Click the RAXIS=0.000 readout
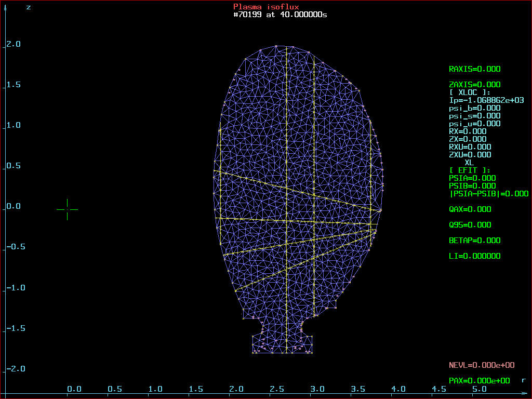Screen dimensions: 532x399 coord(474,69)
